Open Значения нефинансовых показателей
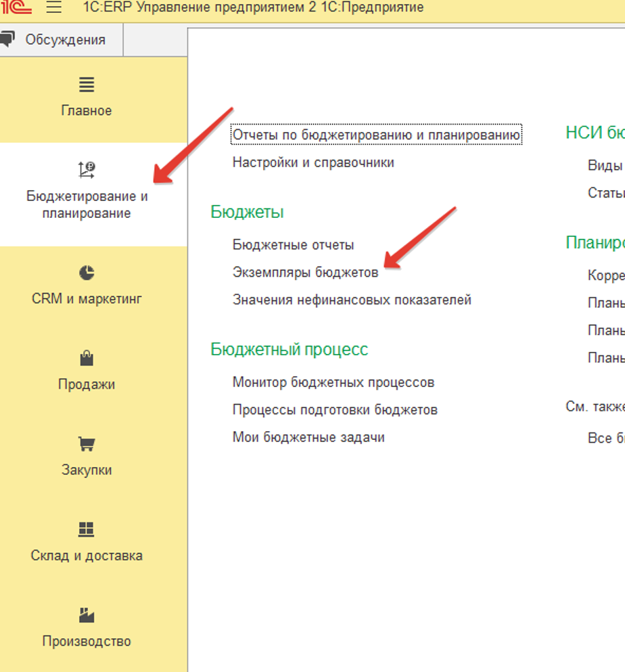Screen dimensions: 625x672 click(352, 300)
